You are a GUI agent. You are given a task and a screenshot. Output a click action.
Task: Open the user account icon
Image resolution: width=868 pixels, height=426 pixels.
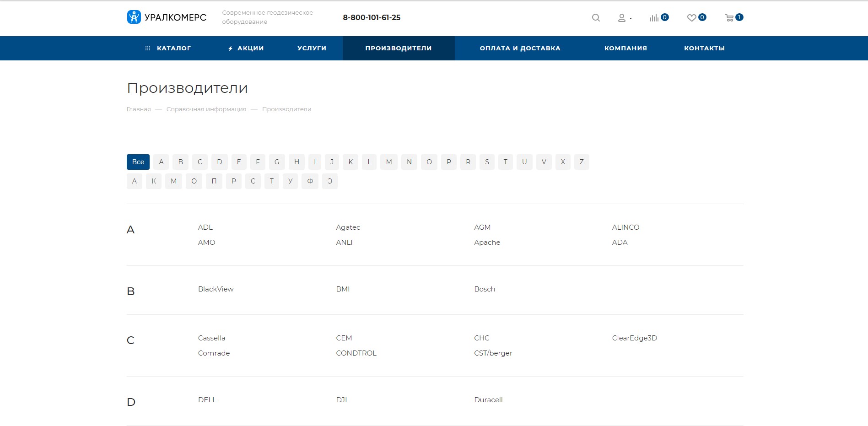point(621,18)
